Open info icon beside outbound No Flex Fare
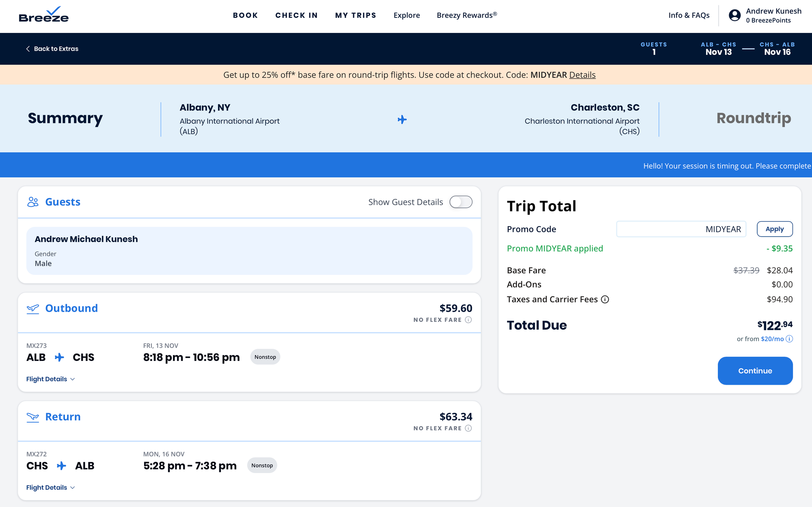The height and width of the screenshot is (507, 812). 468,320
